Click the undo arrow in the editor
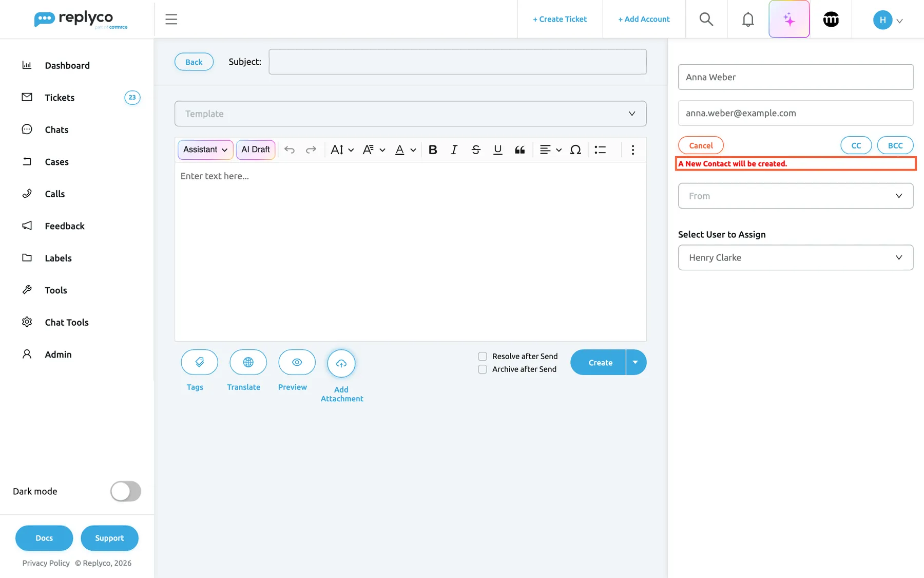This screenshot has height=578, width=924. tap(290, 150)
